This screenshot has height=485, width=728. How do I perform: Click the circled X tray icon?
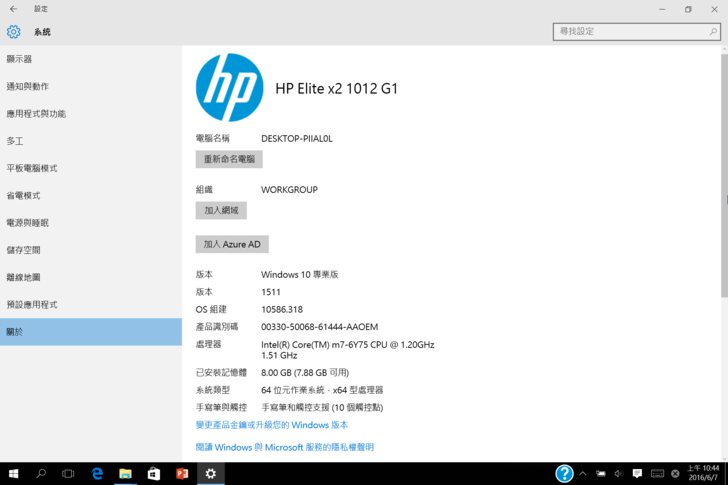(676, 473)
